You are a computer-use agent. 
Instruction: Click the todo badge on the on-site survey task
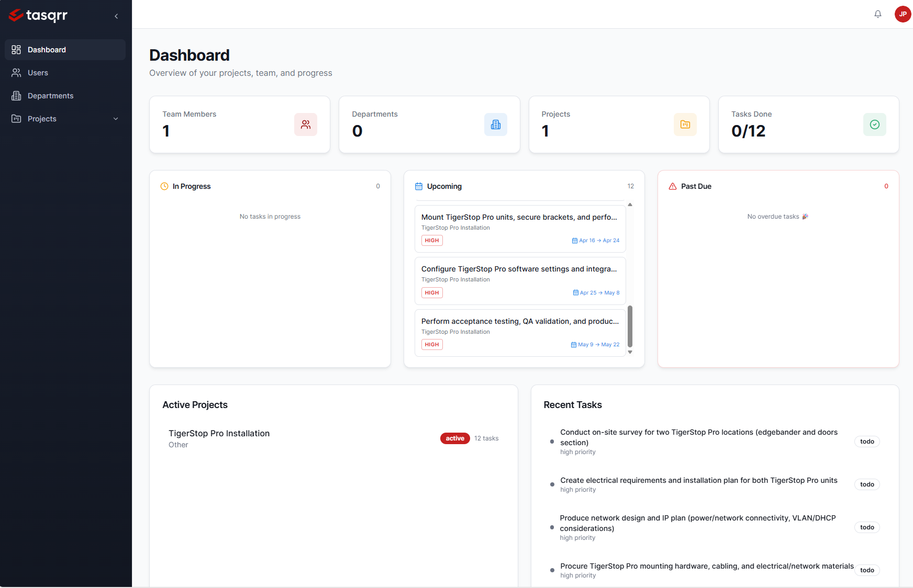tap(867, 442)
